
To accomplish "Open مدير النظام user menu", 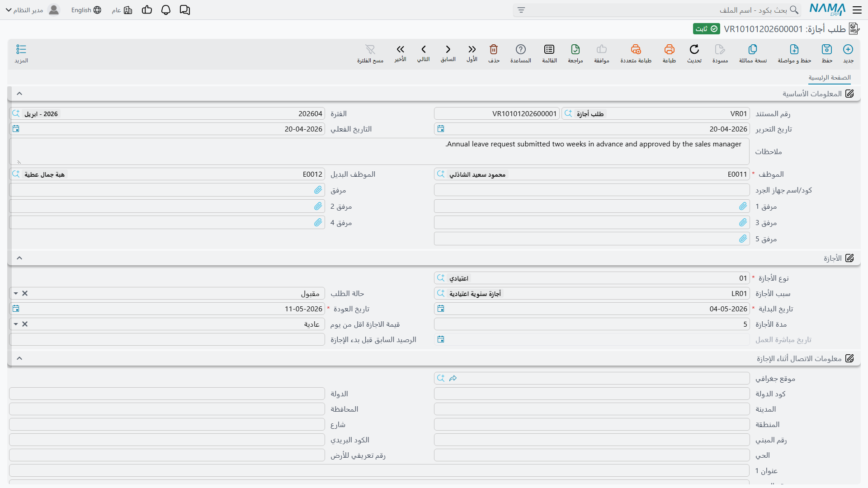I will [x=33, y=10].
